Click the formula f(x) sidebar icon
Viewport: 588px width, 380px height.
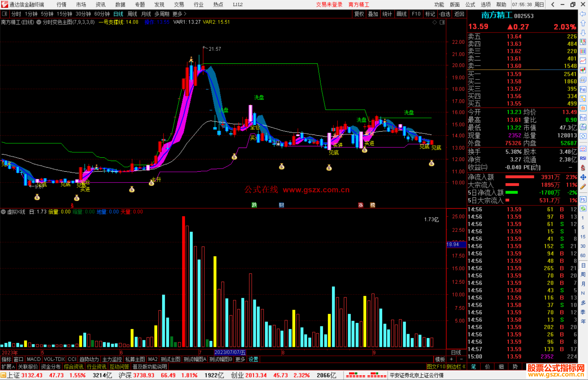pos(583,127)
